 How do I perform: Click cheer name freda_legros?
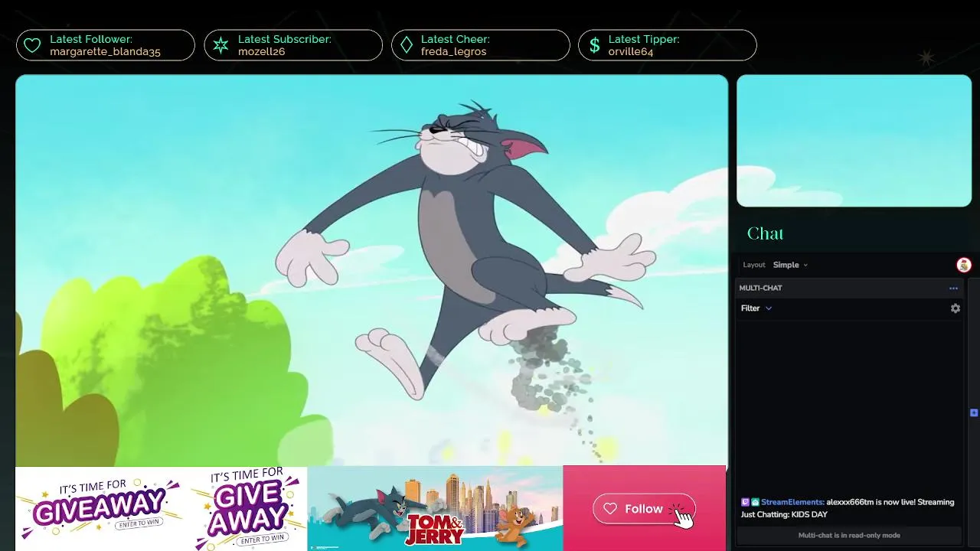[453, 52]
